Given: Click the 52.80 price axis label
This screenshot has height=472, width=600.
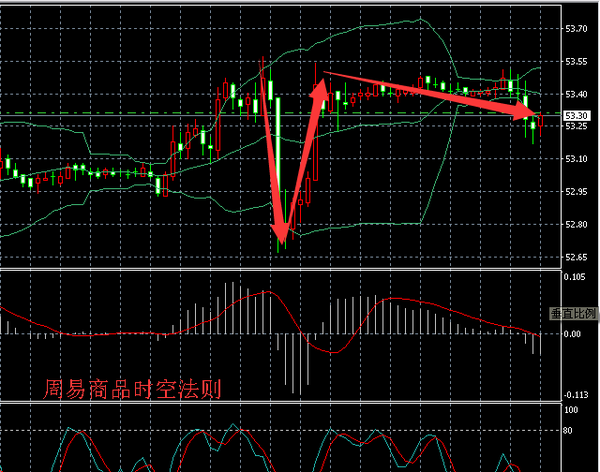Looking at the screenshot, I should tap(576, 224).
